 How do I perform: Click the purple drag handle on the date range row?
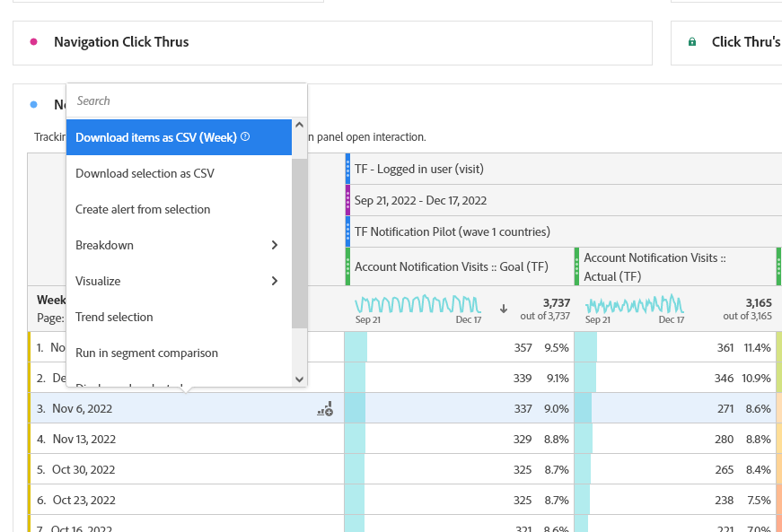pos(348,200)
